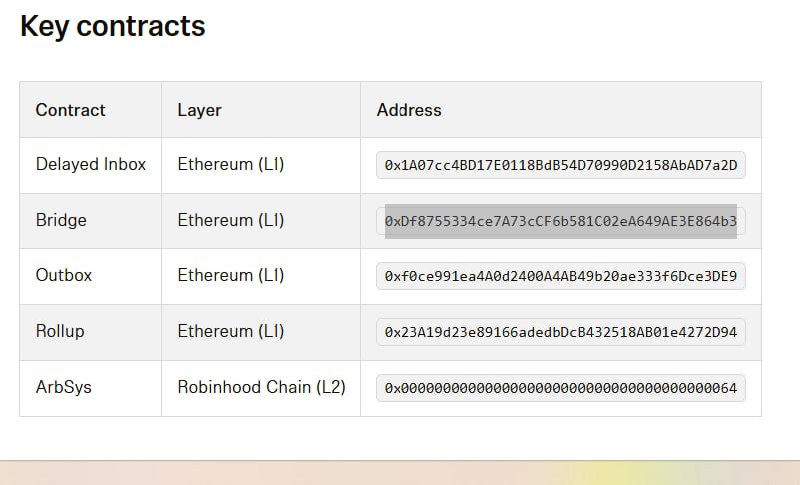Click the Address column header

pos(409,110)
